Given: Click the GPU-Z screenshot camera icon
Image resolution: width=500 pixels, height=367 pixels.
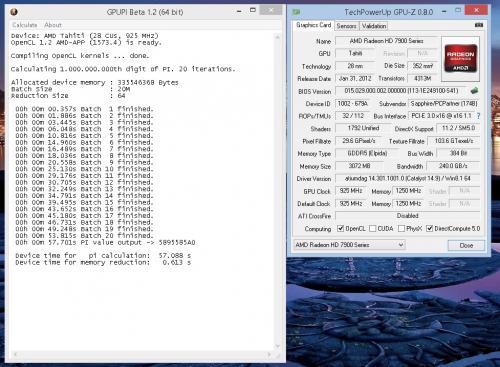Looking at the screenshot, I should pos(479,25).
